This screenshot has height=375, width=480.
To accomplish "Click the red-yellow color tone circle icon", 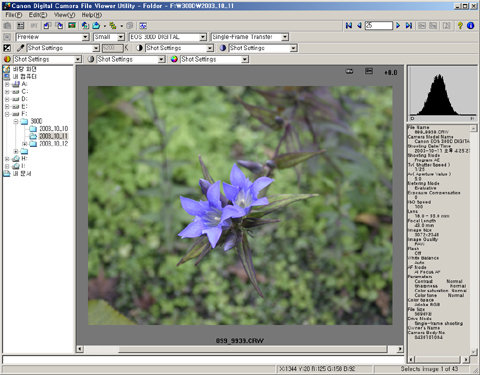I will click(x=7, y=59).
